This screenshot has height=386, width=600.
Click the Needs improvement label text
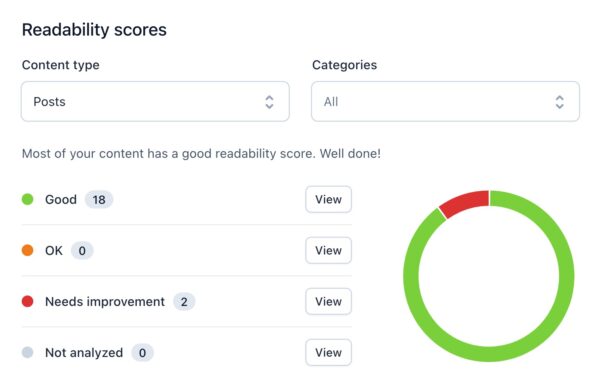coord(105,301)
